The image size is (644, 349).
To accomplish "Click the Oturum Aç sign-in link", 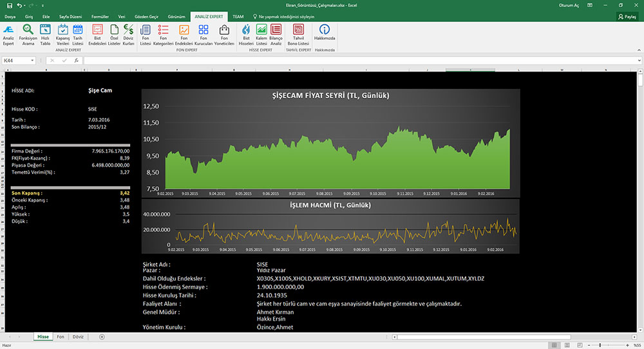I will pyautogui.click(x=569, y=5).
